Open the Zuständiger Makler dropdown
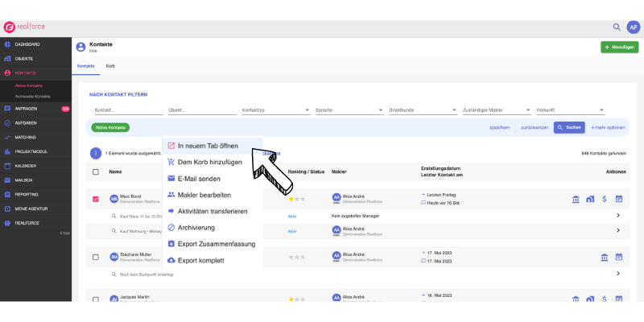 pos(497,110)
